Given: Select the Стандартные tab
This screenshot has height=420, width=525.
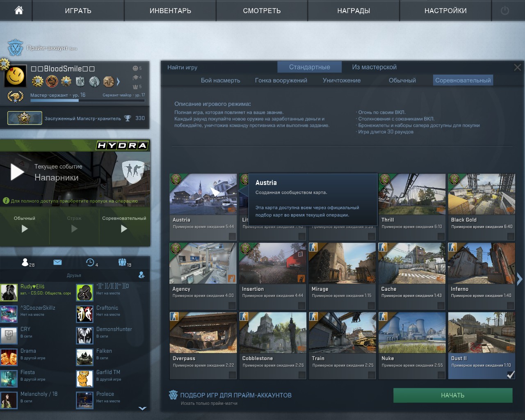Looking at the screenshot, I should [x=309, y=67].
